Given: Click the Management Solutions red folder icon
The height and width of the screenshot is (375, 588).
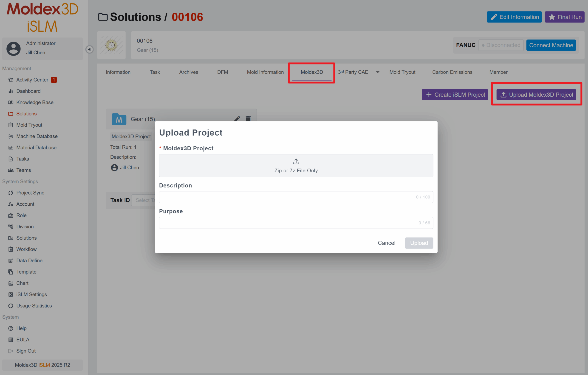Looking at the screenshot, I should [11, 114].
